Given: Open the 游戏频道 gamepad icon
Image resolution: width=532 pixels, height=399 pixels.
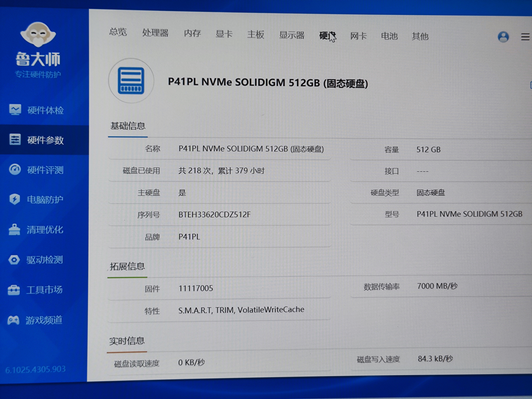Looking at the screenshot, I should point(13,320).
